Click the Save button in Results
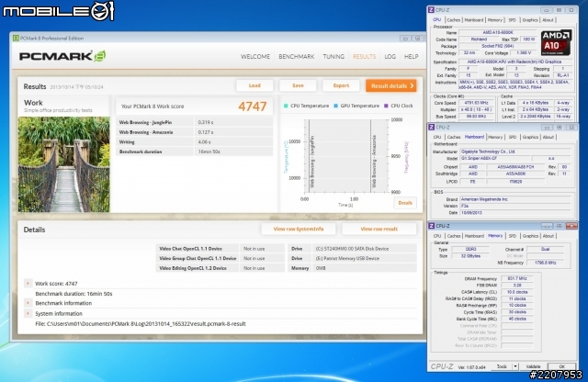The image size is (588, 382). [298, 85]
